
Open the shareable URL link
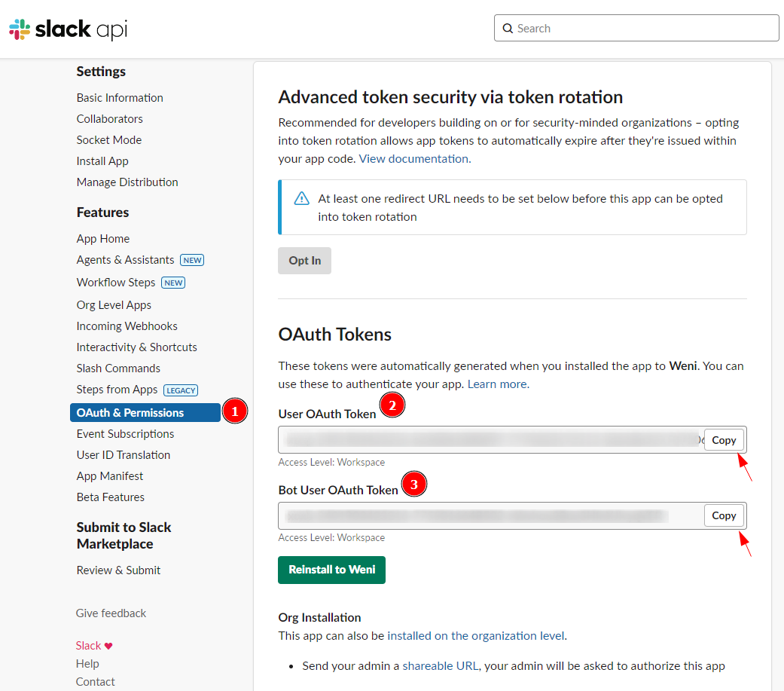[x=440, y=666]
